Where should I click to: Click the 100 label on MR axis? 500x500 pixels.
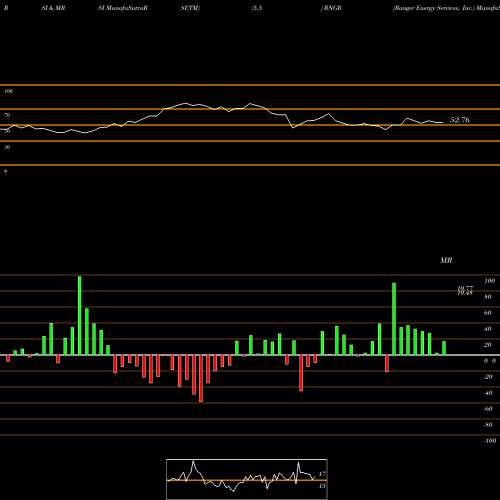pos(489,281)
